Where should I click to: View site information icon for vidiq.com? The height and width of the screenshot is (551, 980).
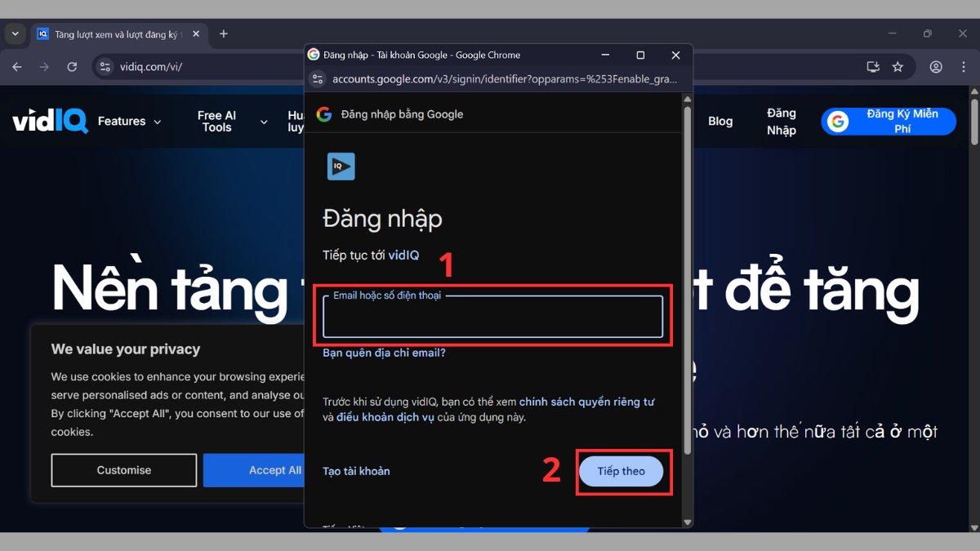[x=105, y=67]
